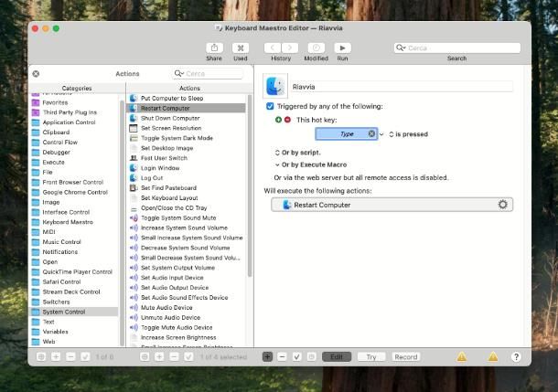
Task: Select Mute Audio Device action
Action: point(186,307)
